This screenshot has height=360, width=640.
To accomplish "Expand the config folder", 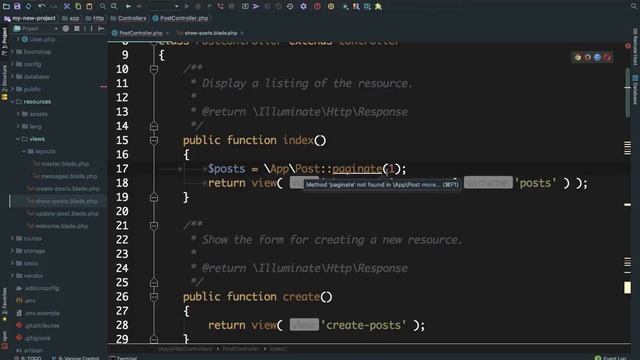I will [13, 64].
